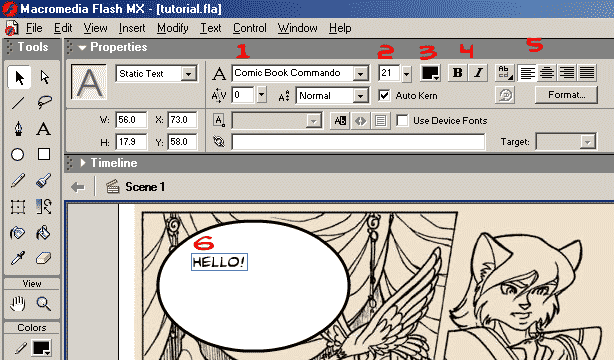Select the Paint Bucket tool

tap(43, 233)
